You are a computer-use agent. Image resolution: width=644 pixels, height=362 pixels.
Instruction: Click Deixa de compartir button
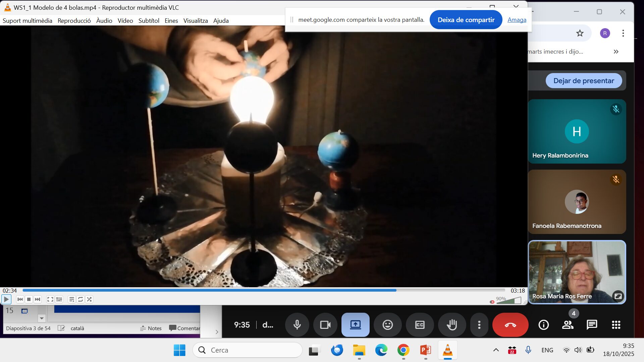(x=466, y=20)
